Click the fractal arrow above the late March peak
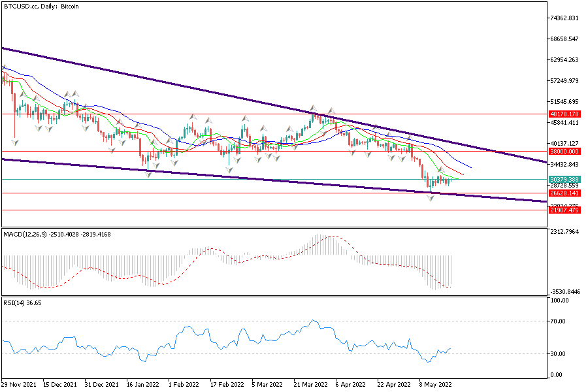 click(314, 107)
